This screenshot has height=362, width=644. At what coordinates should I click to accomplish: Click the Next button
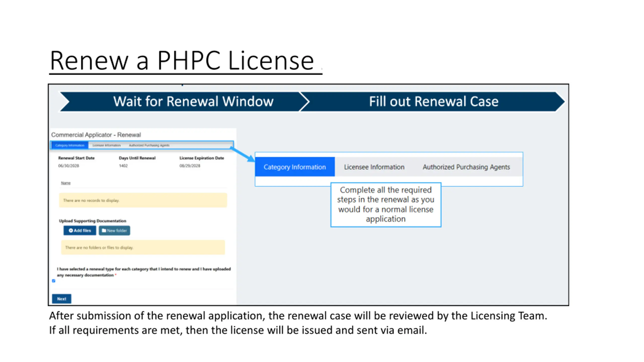pyautogui.click(x=62, y=299)
